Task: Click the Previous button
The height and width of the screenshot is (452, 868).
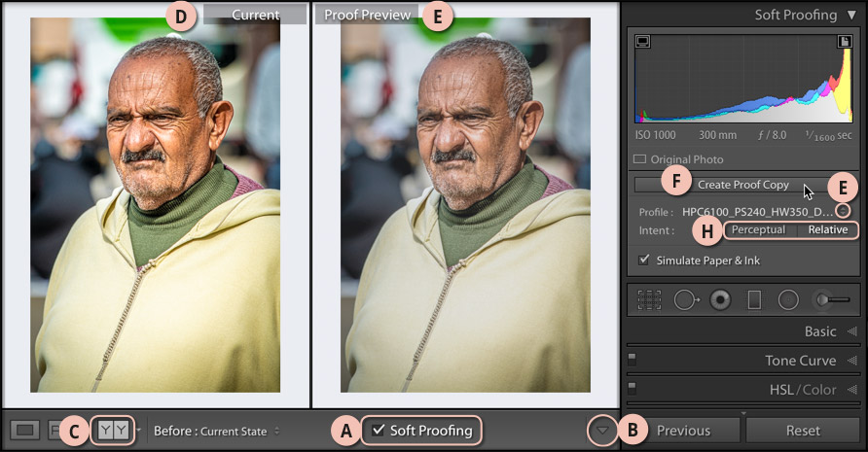Action: coord(682,431)
